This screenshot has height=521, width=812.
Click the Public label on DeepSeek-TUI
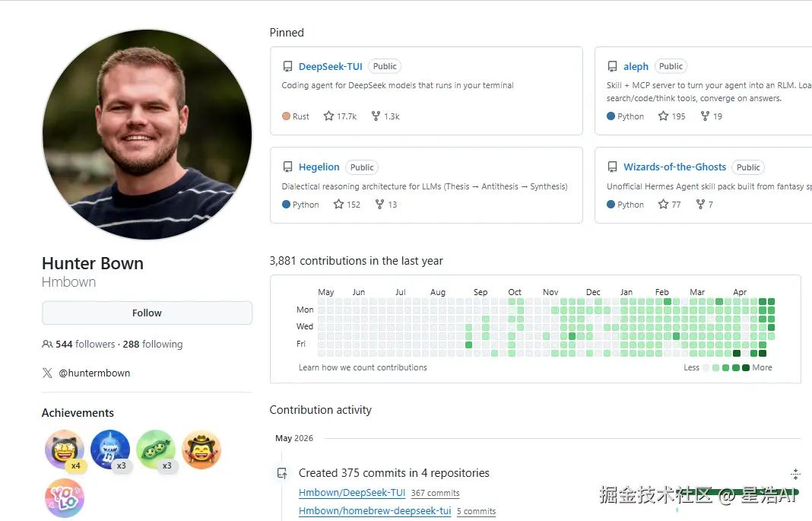(x=385, y=66)
